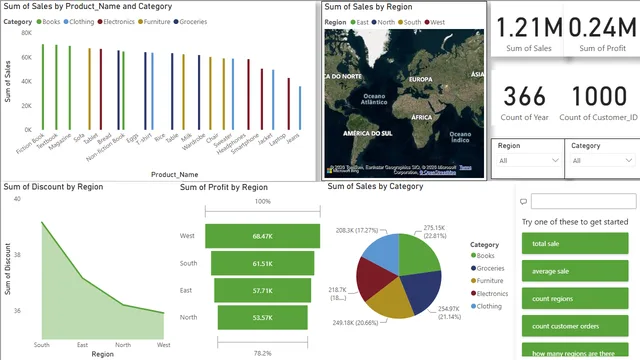Screen dimensions: 640x360
Task: Click Groceries in the bar chart legend
Action: pos(190,22)
